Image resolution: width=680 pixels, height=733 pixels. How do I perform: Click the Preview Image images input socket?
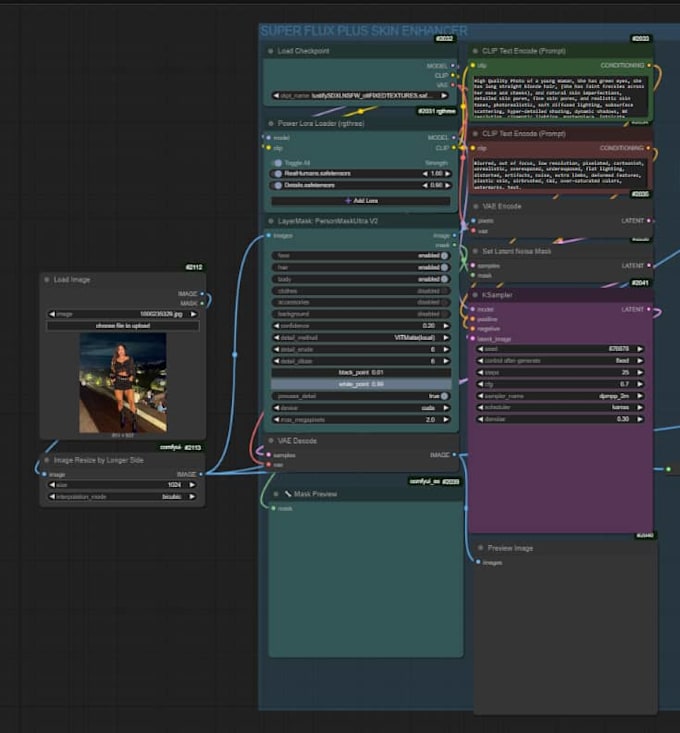coord(478,562)
